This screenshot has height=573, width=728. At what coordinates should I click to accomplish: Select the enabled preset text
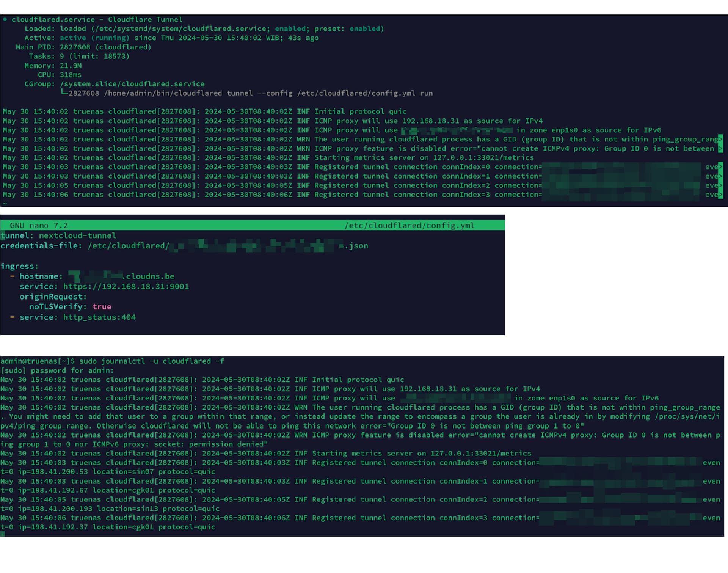point(365,28)
